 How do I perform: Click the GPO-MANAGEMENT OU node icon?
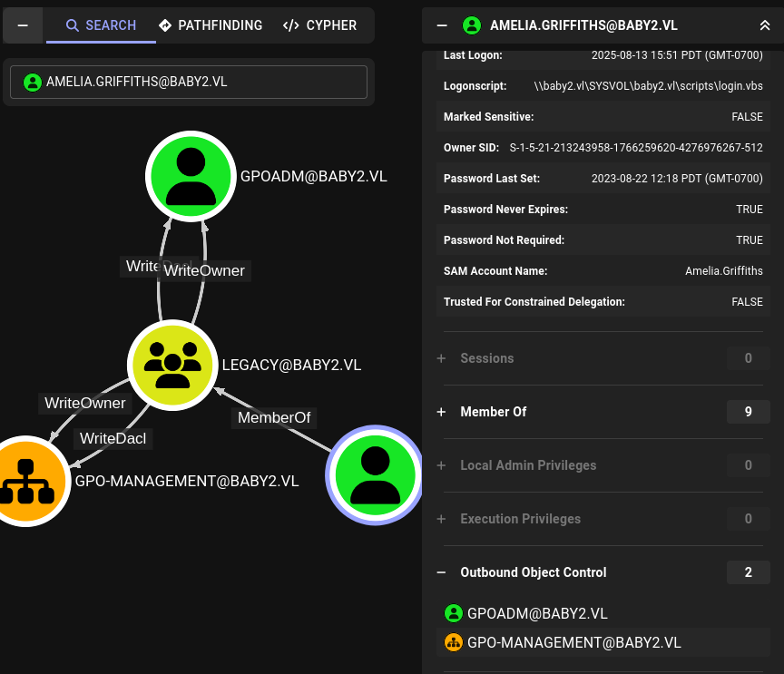click(x=26, y=481)
